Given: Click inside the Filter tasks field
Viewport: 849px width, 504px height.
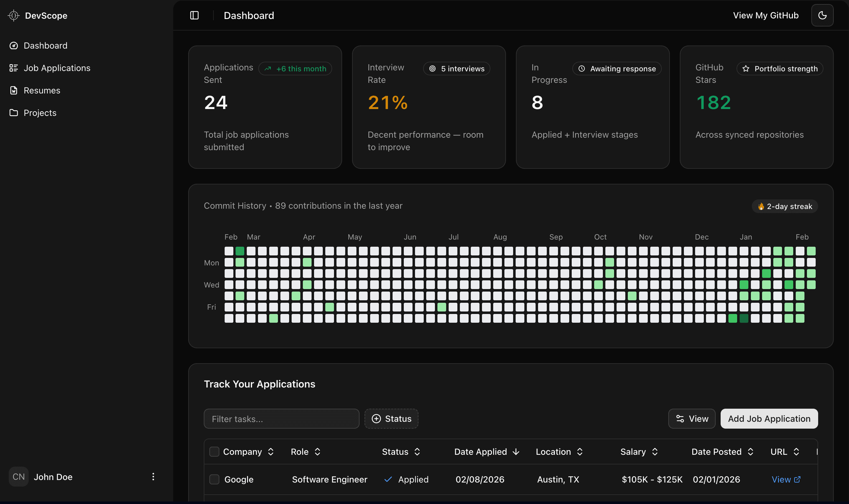Looking at the screenshot, I should 282,418.
